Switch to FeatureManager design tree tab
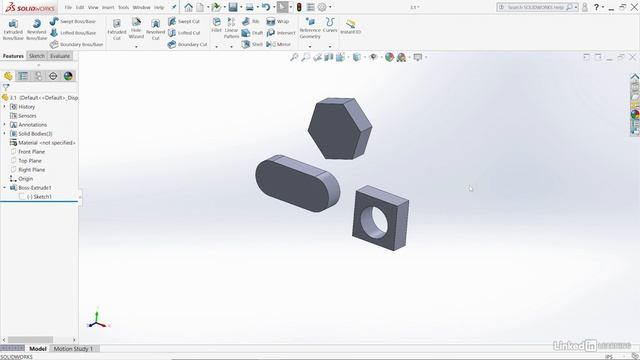This screenshot has height=360, width=640. point(8,76)
